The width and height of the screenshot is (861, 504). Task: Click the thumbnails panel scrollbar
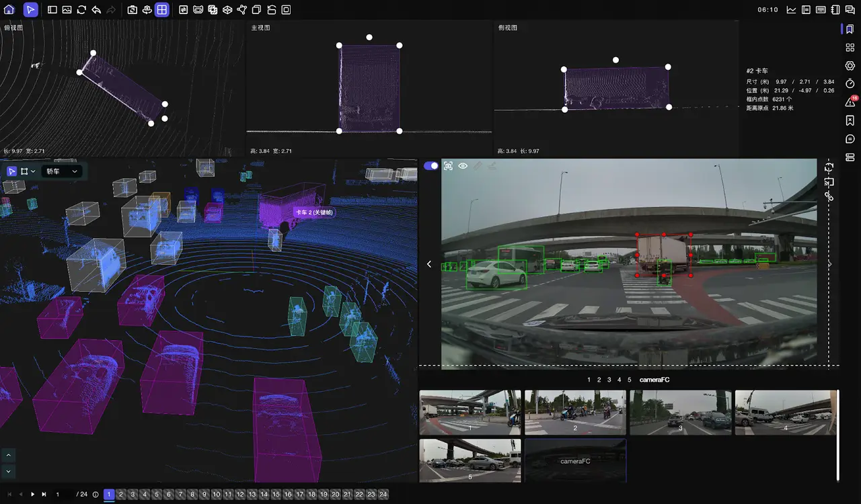point(837,435)
